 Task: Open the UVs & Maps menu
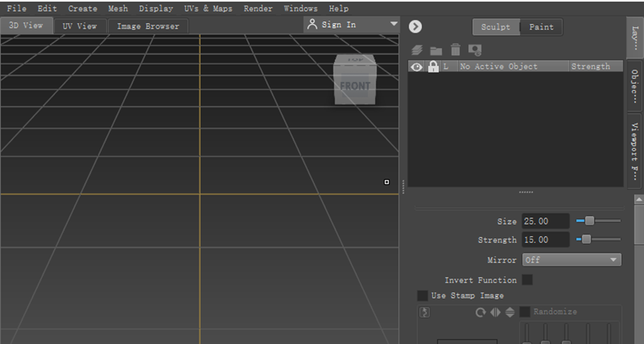(x=208, y=8)
